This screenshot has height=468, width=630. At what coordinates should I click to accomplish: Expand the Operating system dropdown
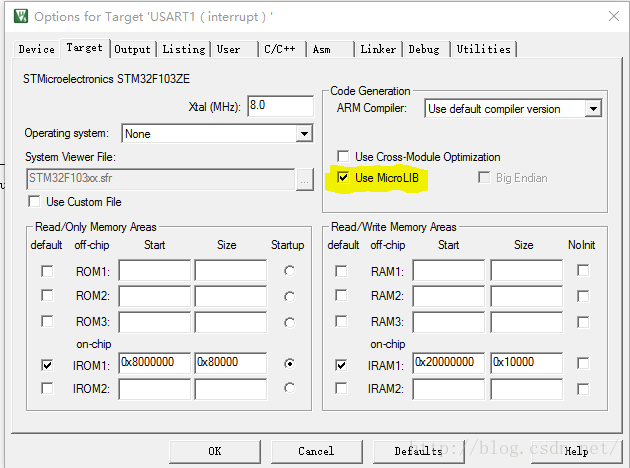[x=304, y=133]
